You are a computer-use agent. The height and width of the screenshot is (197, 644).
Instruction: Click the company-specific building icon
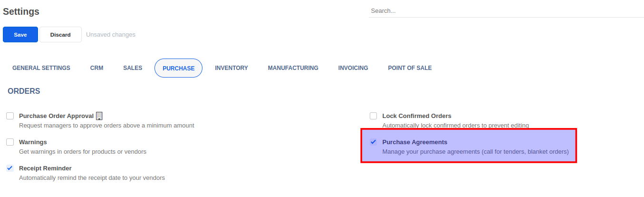pos(99,116)
